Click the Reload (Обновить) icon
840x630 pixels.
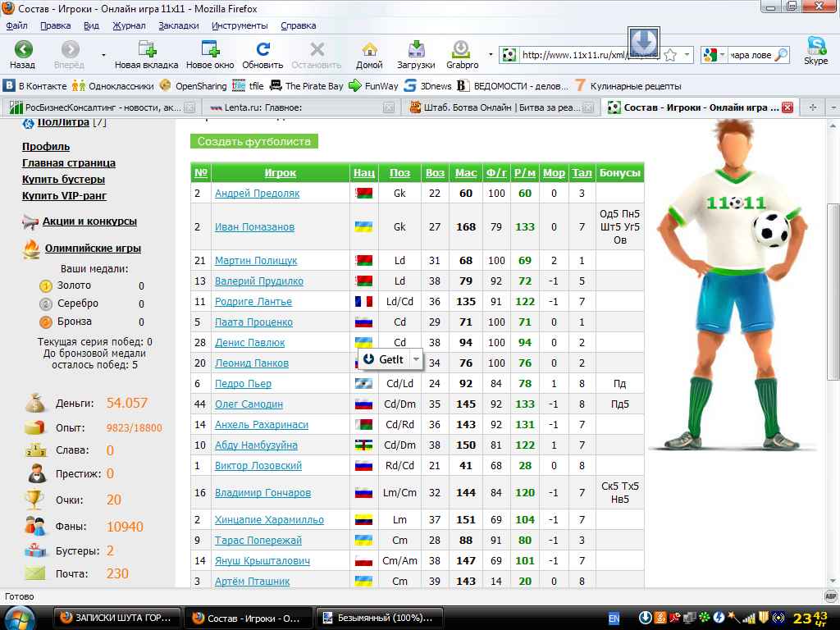[262, 50]
